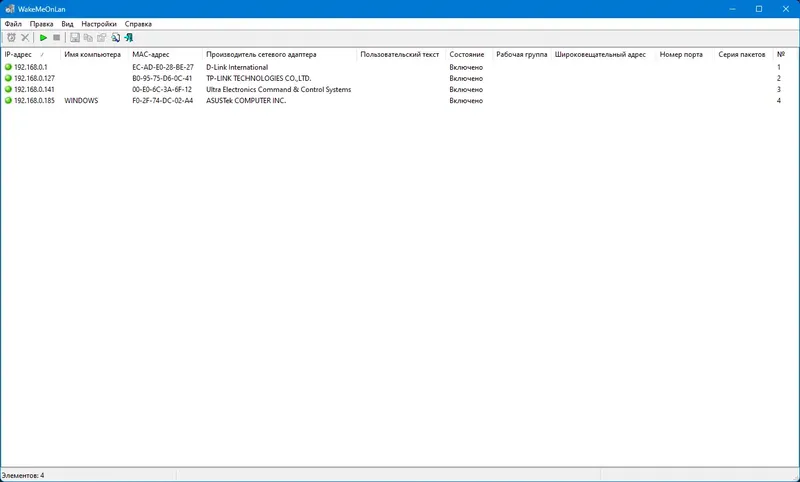Click computer name WINDOWS

(81, 101)
